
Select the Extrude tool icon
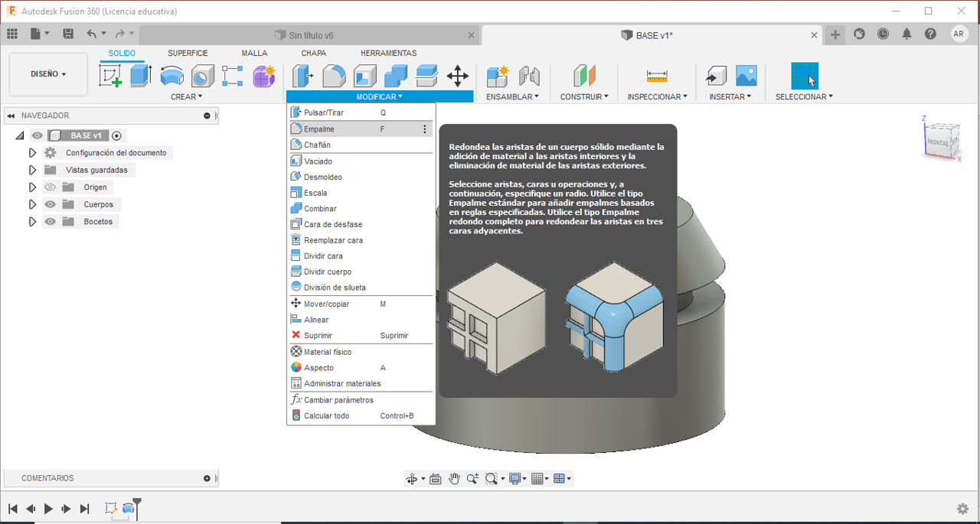(141, 76)
